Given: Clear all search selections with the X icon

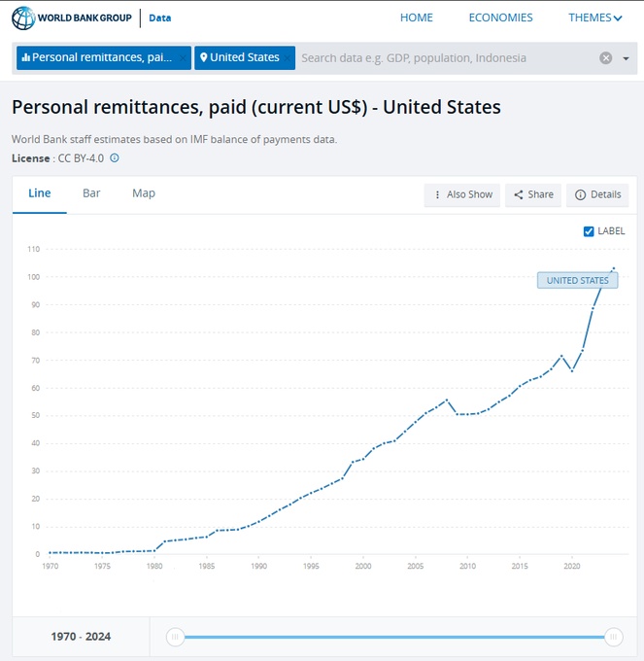Looking at the screenshot, I should point(606,58).
